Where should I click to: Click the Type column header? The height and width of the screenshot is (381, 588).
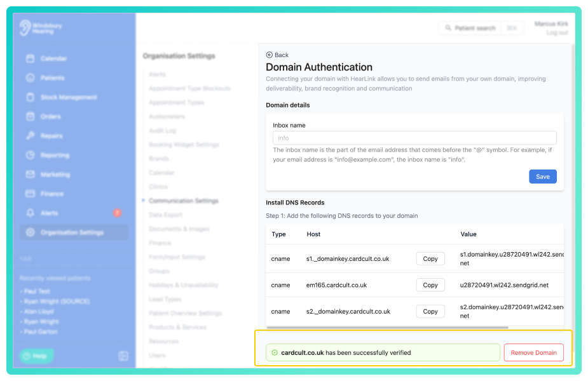pyautogui.click(x=278, y=234)
